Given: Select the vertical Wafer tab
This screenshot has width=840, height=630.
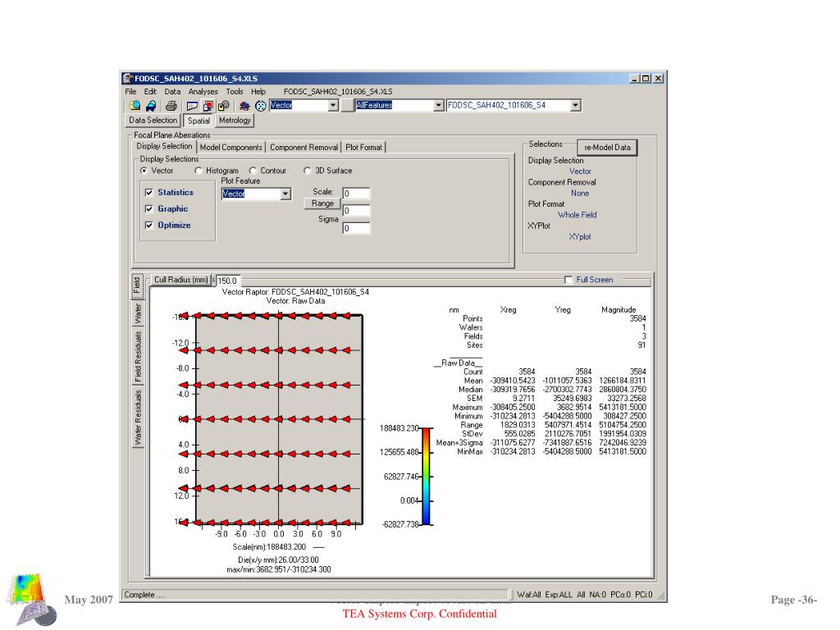Looking at the screenshot, I should (x=138, y=314).
